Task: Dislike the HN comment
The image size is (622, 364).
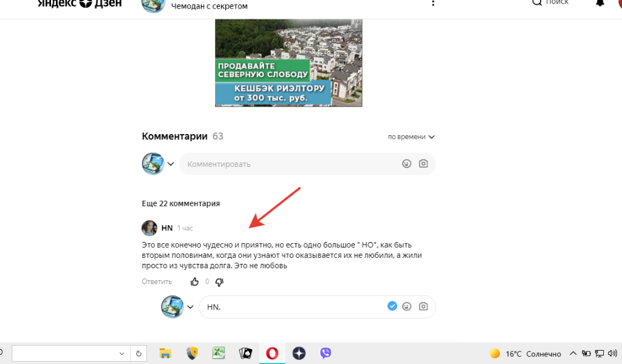Action: click(x=219, y=282)
